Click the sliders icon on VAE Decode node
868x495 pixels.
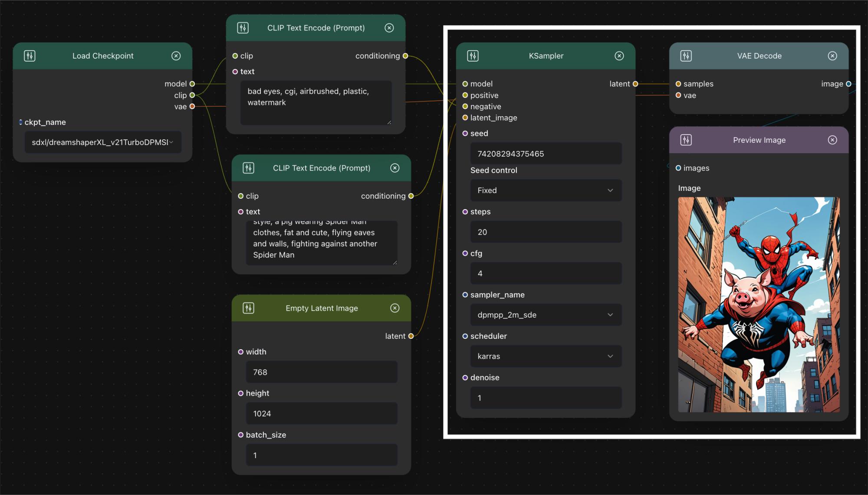(686, 56)
